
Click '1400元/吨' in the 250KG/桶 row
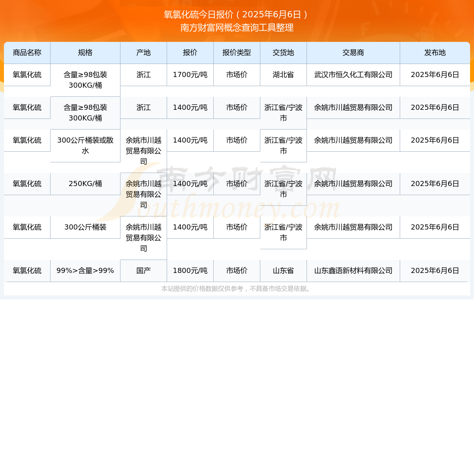[x=190, y=184]
